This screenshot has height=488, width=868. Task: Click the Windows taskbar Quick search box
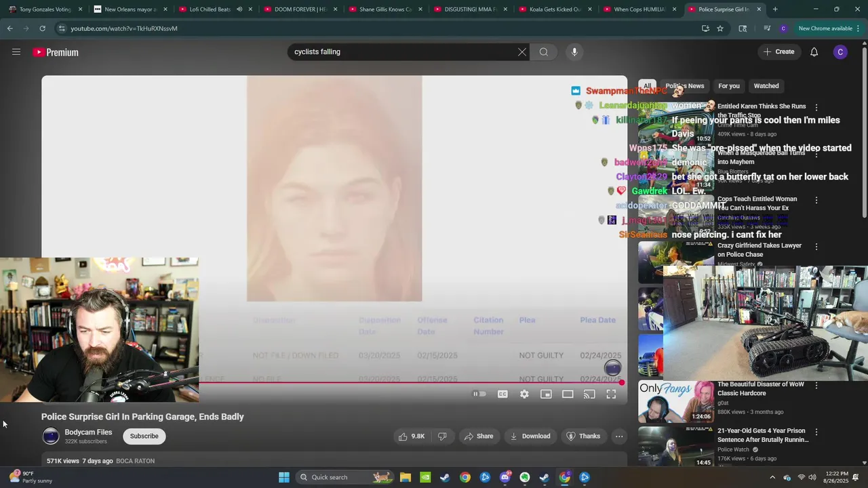(x=344, y=477)
